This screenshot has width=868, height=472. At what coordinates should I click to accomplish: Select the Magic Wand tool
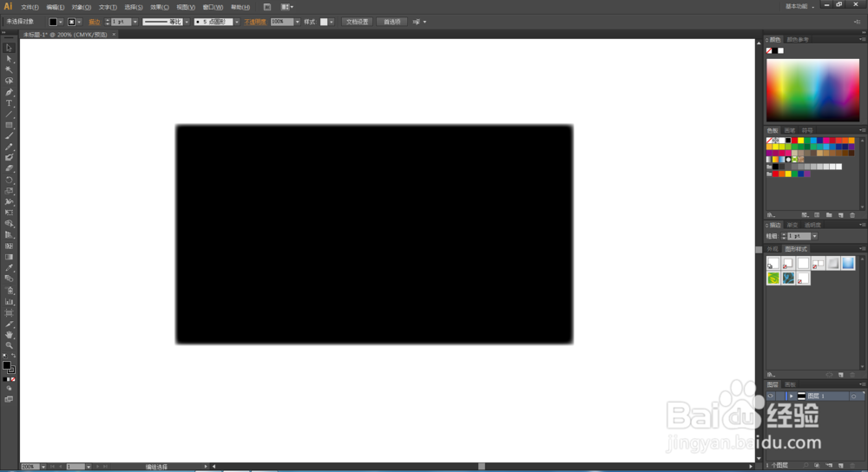[9, 69]
